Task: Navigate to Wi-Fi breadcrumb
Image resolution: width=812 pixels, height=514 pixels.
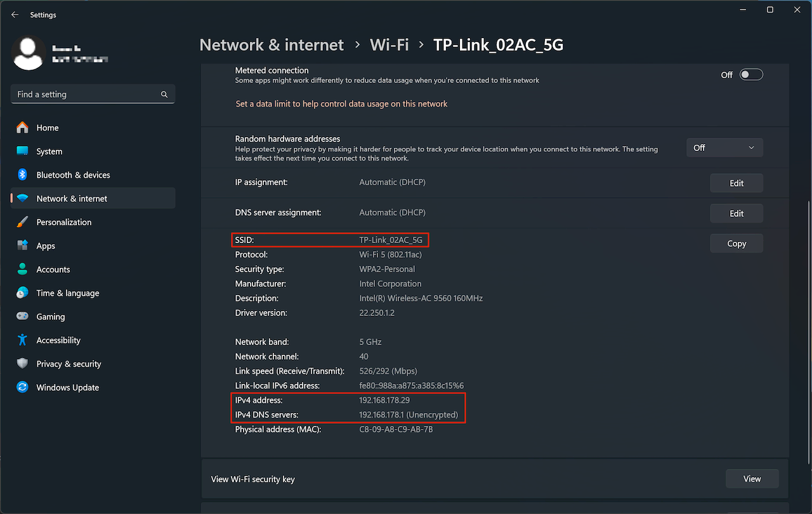Action: click(389, 44)
